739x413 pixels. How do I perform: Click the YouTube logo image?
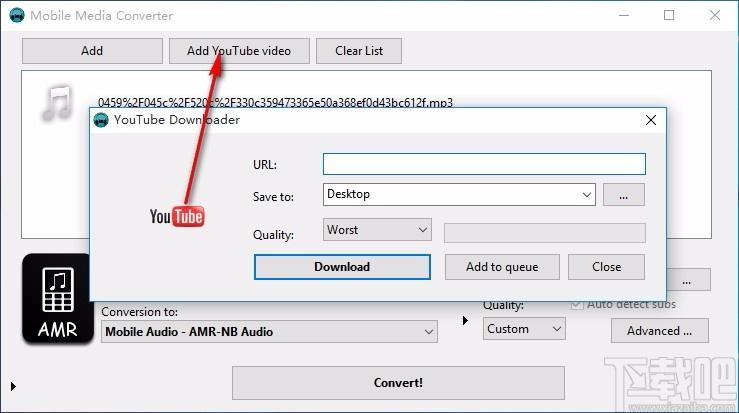pos(177,217)
